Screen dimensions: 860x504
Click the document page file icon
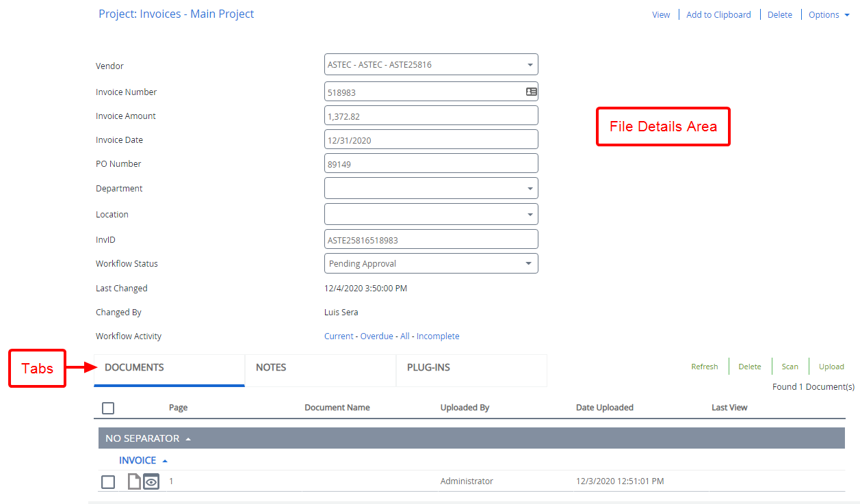point(134,482)
